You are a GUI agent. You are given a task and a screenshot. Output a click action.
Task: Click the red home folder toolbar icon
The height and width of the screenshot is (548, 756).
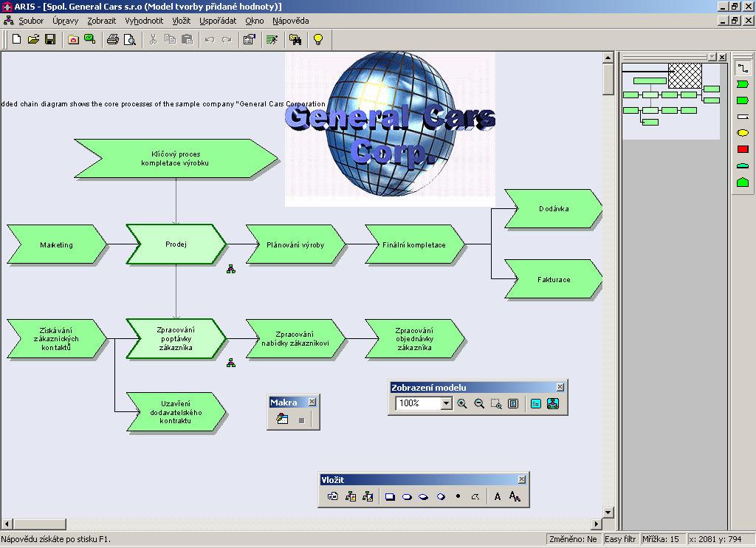point(73,40)
